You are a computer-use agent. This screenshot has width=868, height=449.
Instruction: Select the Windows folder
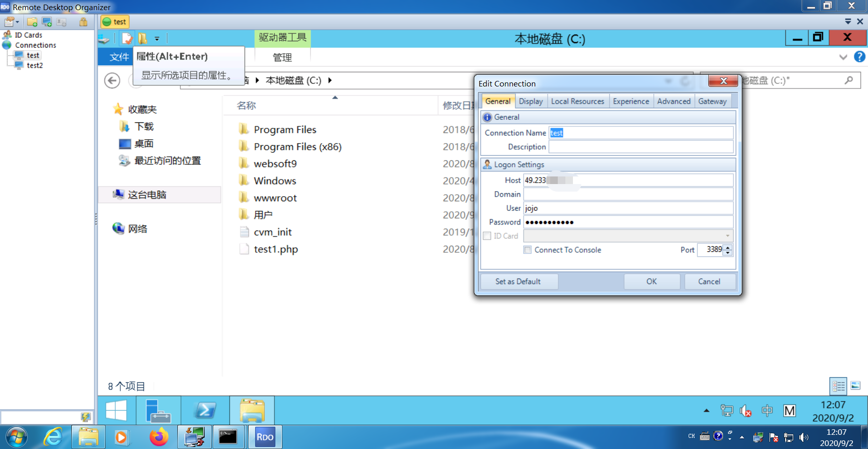[275, 181]
